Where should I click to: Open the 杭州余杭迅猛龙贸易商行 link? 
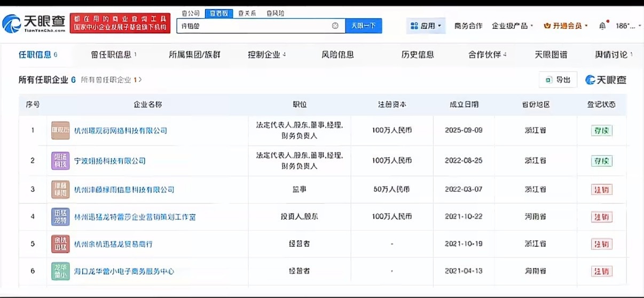[114, 244]
